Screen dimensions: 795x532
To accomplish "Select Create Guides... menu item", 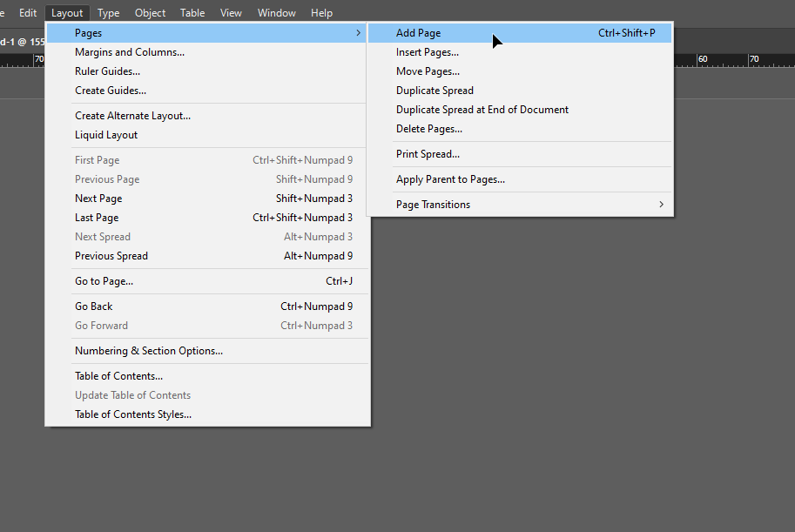I will pyautogui.click(x=110, y=91).
